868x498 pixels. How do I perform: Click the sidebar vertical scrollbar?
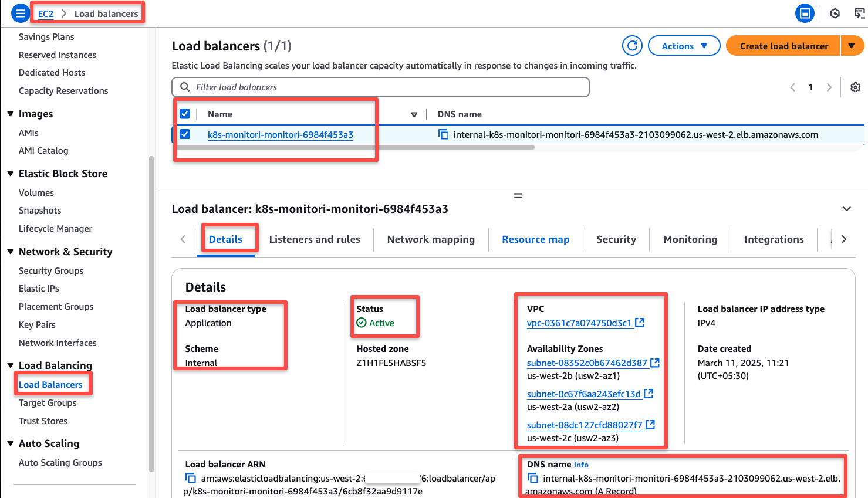pos(151,314)
